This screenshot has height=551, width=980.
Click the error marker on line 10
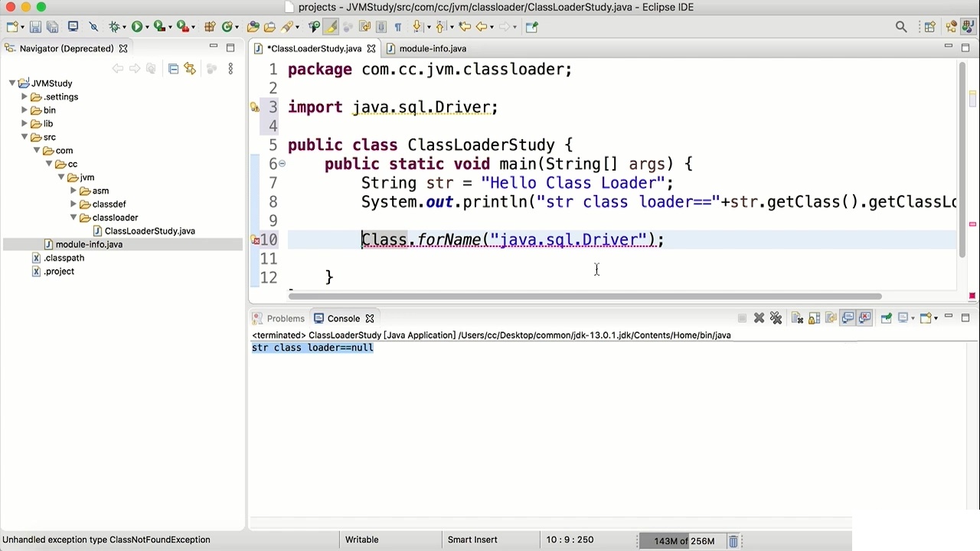pos(256,240)
